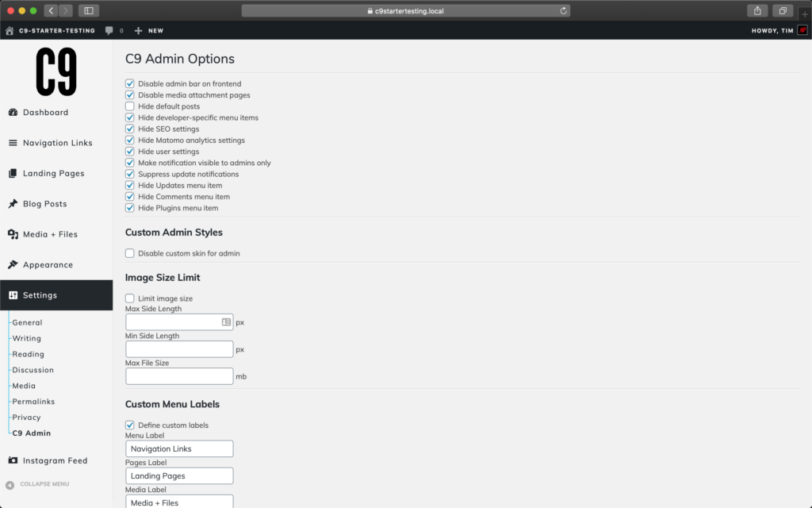Image resolution: width=812 pixels, height=508 pixels.
Task: Open the Privacy settings submenu
Action: pyautogui.click(x=26, y=418)
